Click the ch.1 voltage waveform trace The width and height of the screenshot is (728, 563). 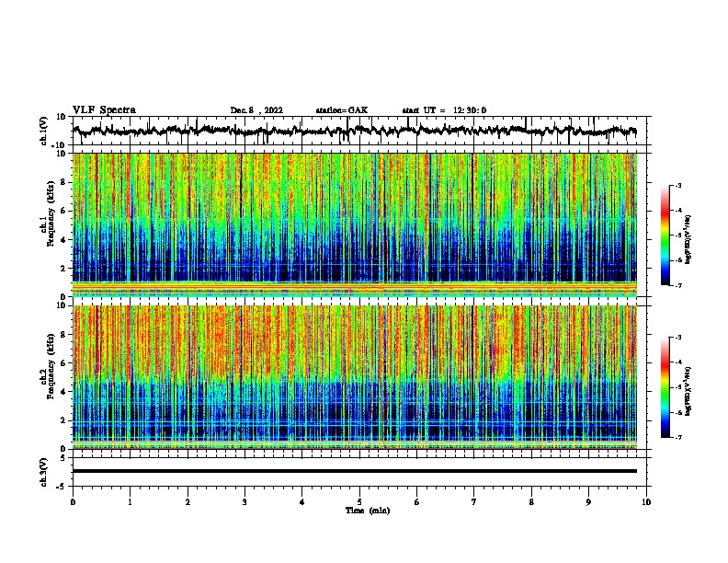click(355, 131)
